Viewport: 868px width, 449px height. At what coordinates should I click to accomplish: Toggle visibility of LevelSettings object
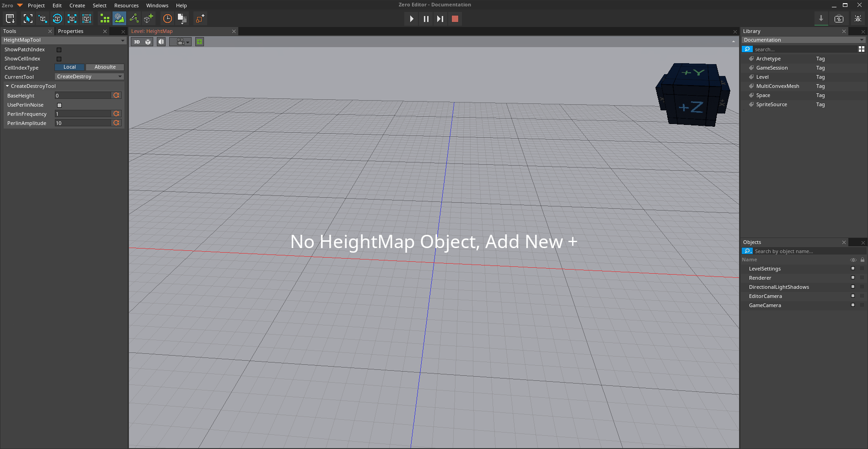pos(853,269)
